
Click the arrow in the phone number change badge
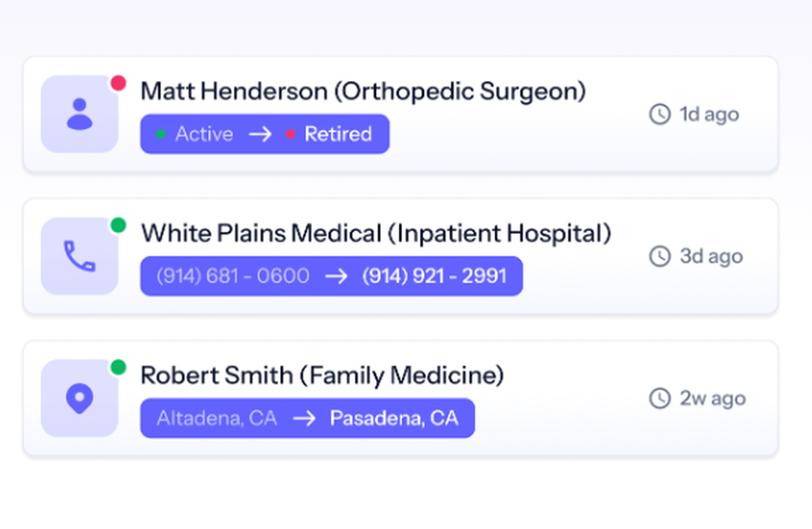336,276
